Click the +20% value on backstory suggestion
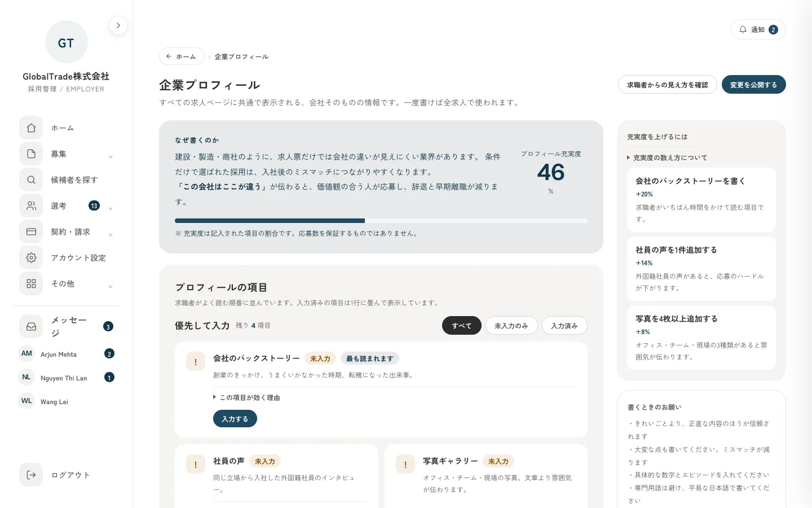812x508 pixels. tap(644, 194)
